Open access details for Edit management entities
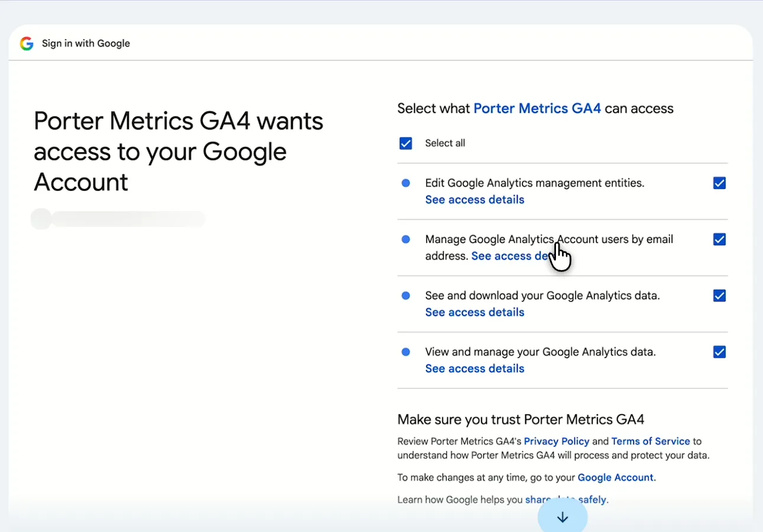 (475, 200)
